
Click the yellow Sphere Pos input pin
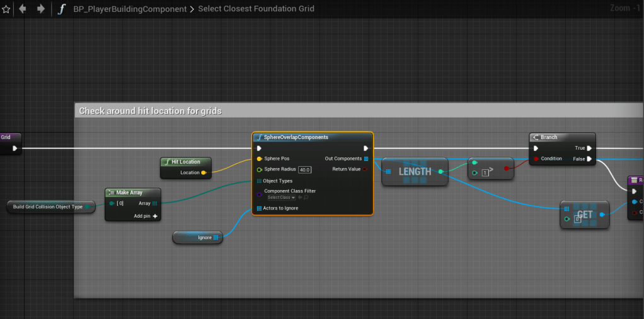coord(259,159)
